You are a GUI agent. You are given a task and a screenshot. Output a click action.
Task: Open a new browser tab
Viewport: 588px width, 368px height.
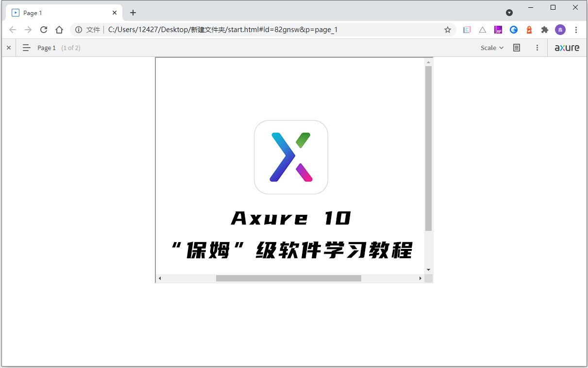coord(133,13)
